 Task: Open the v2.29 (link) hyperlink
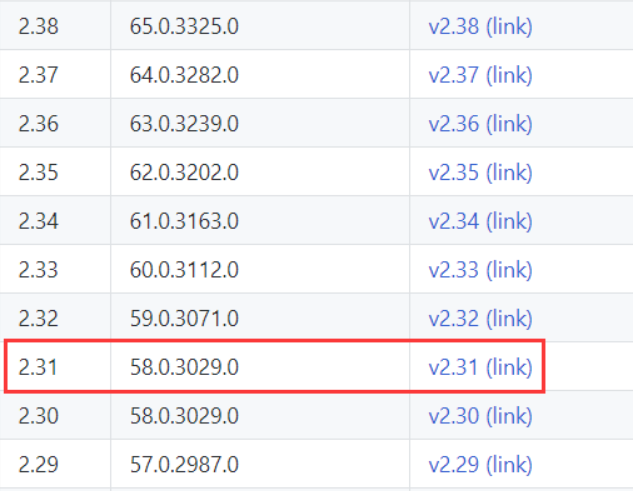(x=480, y=465)
